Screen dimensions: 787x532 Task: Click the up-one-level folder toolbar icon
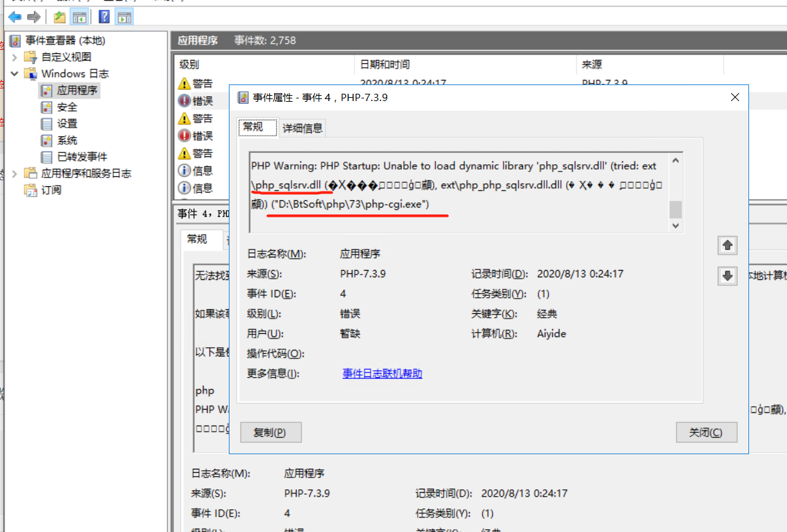[60, 17]
